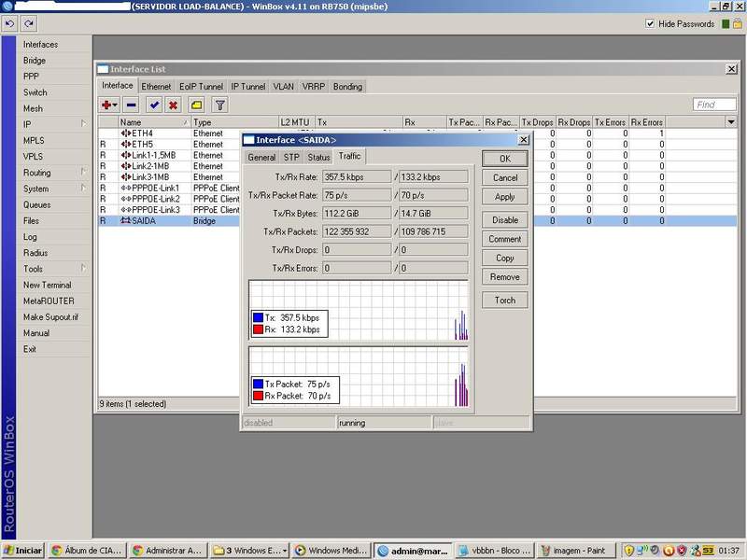This screenshot has width=747, height=560.
Task: Open Windows Media taskbar item
Action: (x=331, y=551)
